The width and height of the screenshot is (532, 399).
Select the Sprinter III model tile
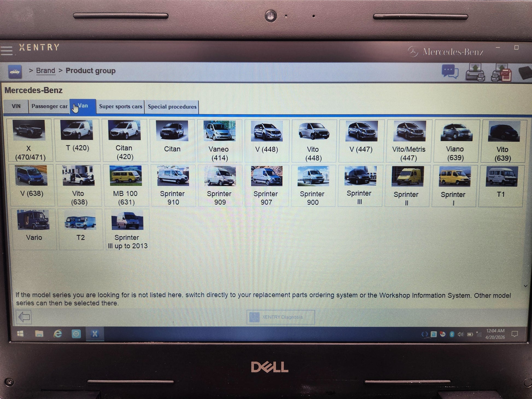pos(360,185)
